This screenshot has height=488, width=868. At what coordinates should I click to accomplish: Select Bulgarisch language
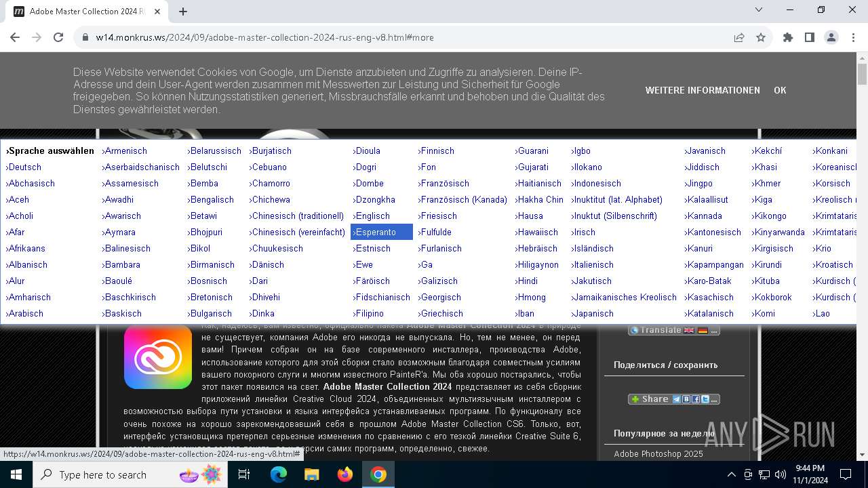(x=210, y=313)
